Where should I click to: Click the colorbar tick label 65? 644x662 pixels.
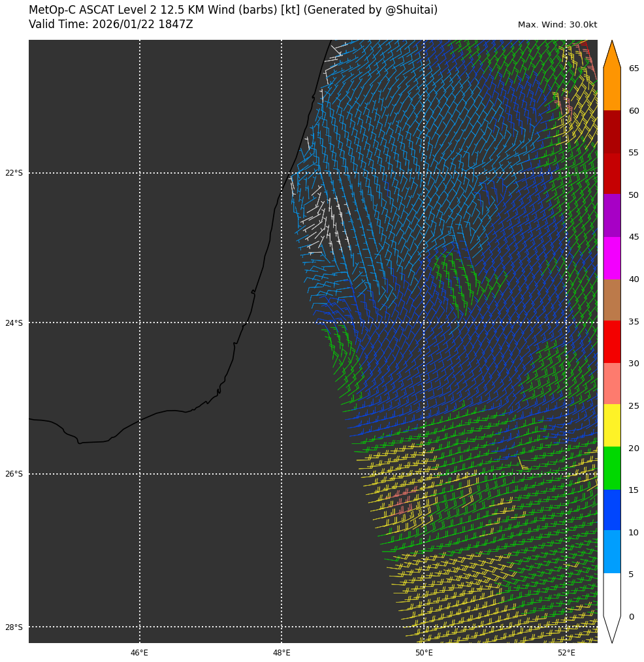click(x=634, y=69)
